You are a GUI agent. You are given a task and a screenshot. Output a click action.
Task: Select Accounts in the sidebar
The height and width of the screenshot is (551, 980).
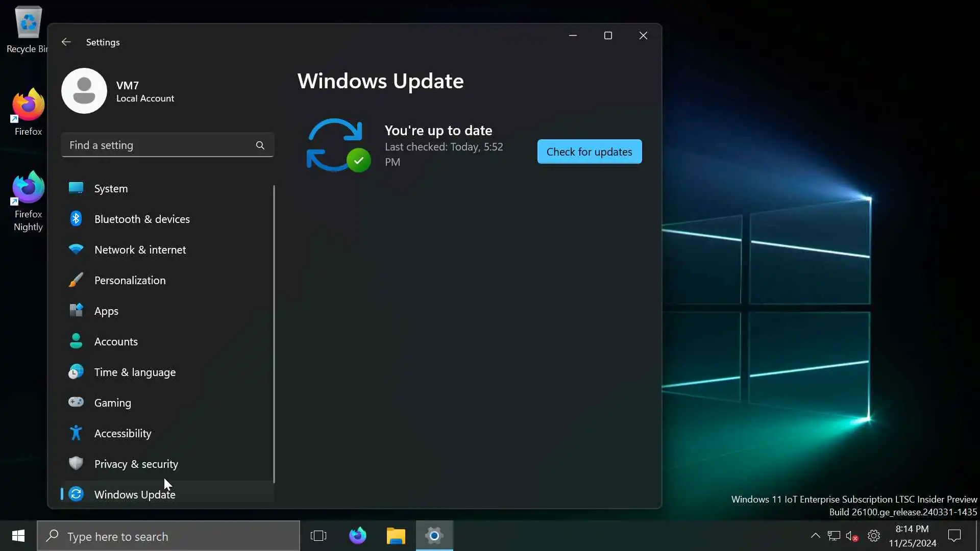[116, 342]
